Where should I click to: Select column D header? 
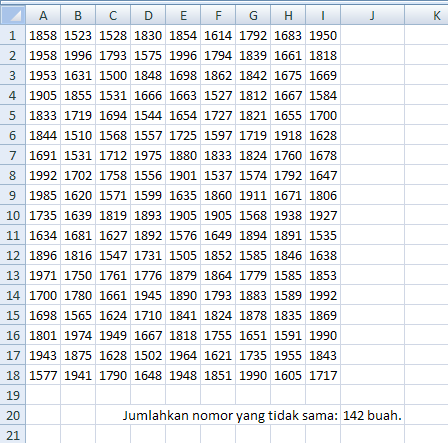pos(148,15)
